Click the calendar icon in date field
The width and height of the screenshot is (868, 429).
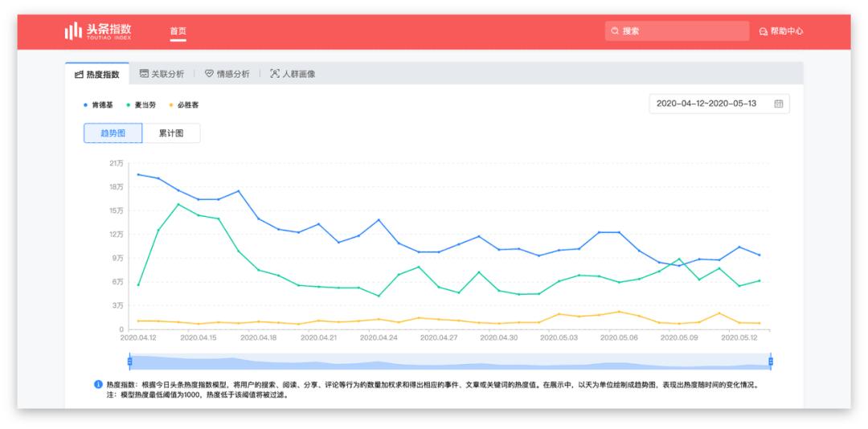pyautogui.click(x=778, y=104)
